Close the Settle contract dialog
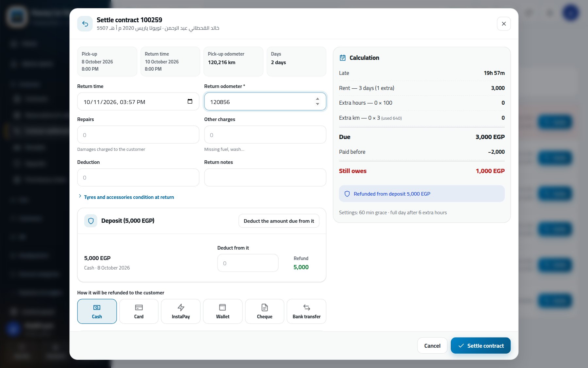 (504, 24)
